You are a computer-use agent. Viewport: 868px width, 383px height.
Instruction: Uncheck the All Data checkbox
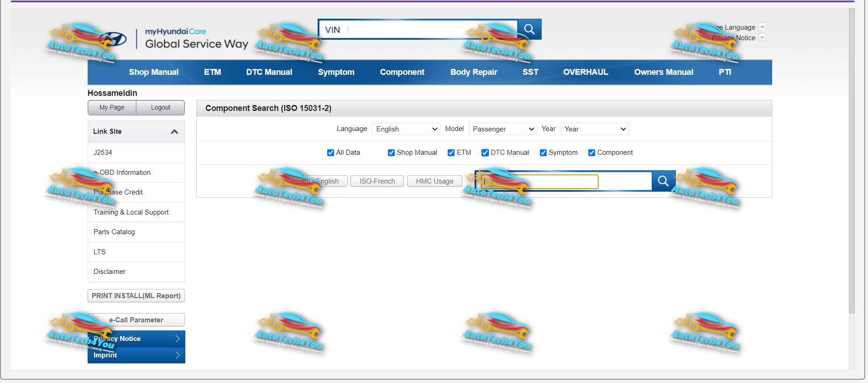(x=330, y=152)
